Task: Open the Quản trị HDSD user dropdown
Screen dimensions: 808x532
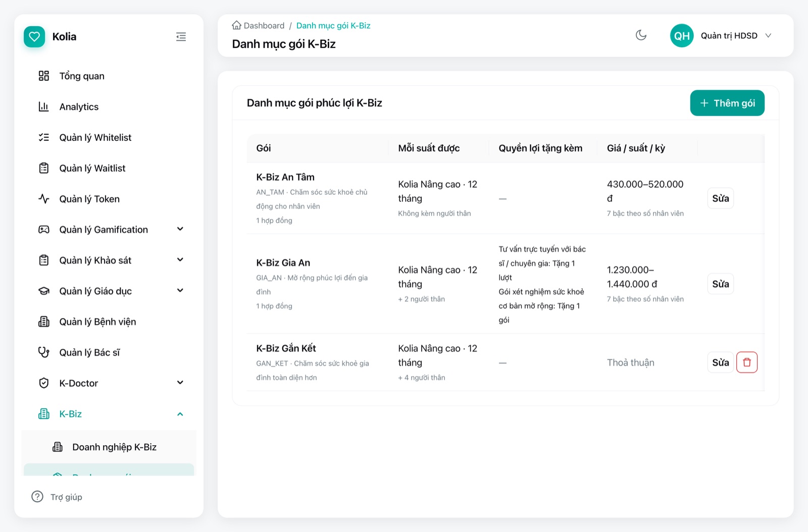Action: 722,35
